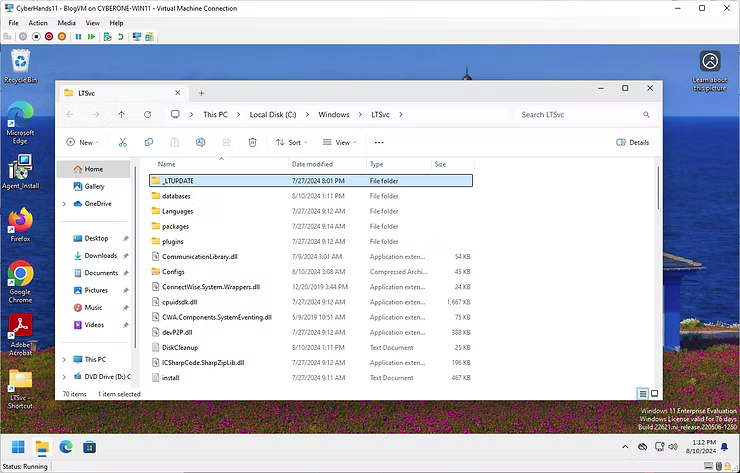Open the Help menu
Image resolution: width=740 pixels, height=473 pixels.
[116, 23]
